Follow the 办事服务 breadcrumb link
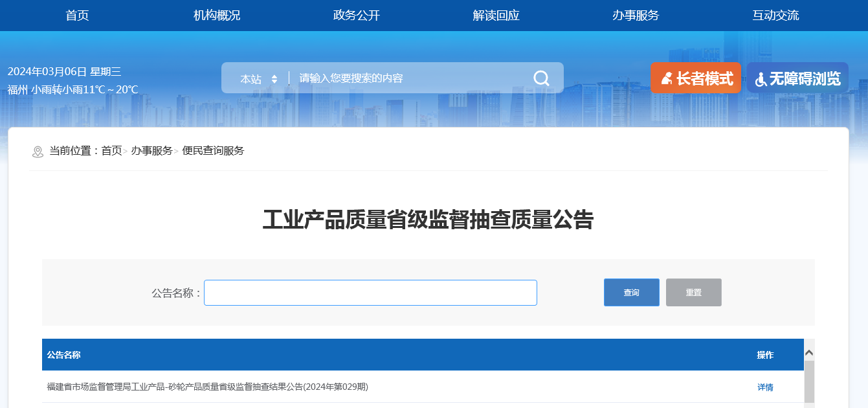Viewport: 868px width, 408px height. [x=152, y=151]
